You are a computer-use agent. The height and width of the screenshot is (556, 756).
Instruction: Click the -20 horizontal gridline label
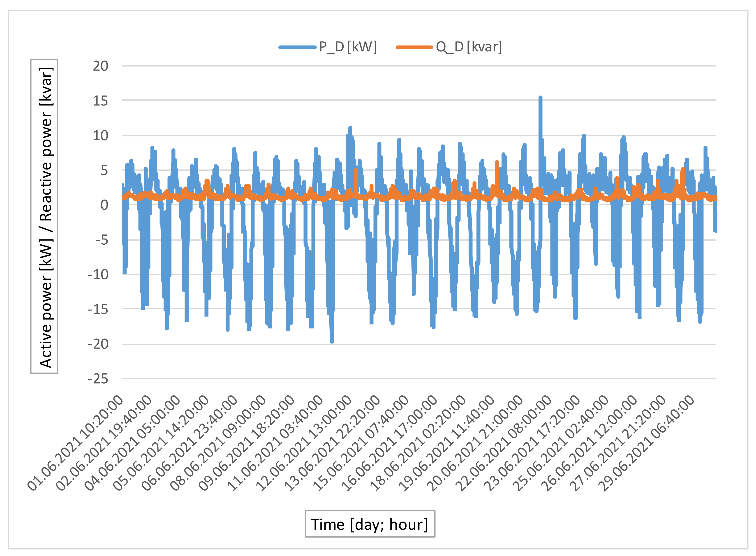(98, 344)
